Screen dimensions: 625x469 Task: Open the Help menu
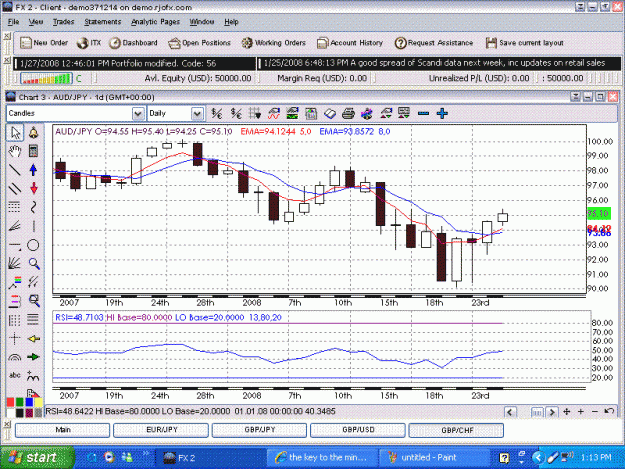(231, 22)
